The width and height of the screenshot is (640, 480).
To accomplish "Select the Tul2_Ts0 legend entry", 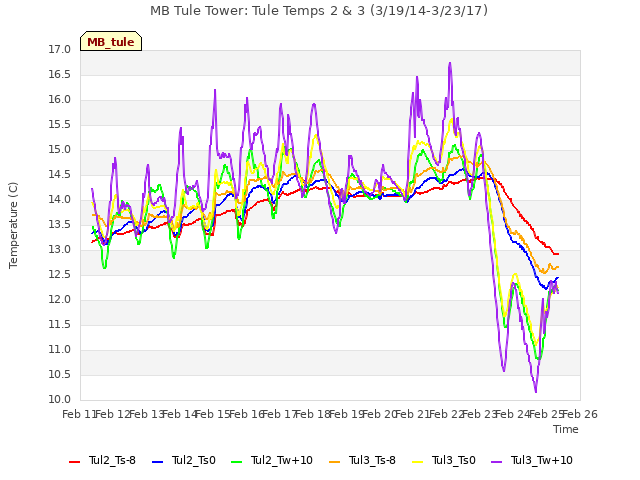I will point(184,460).
